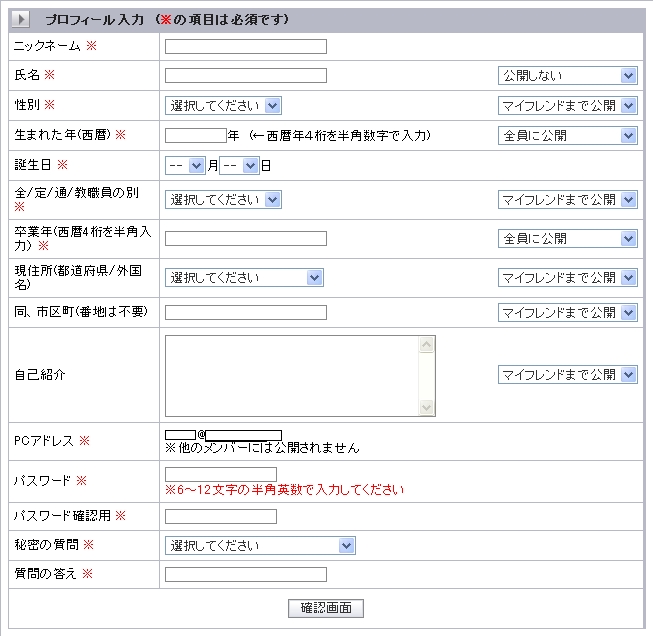Click the 卒業年 input field
This screenshot has width=653, height=636.
tap(246, 239)
